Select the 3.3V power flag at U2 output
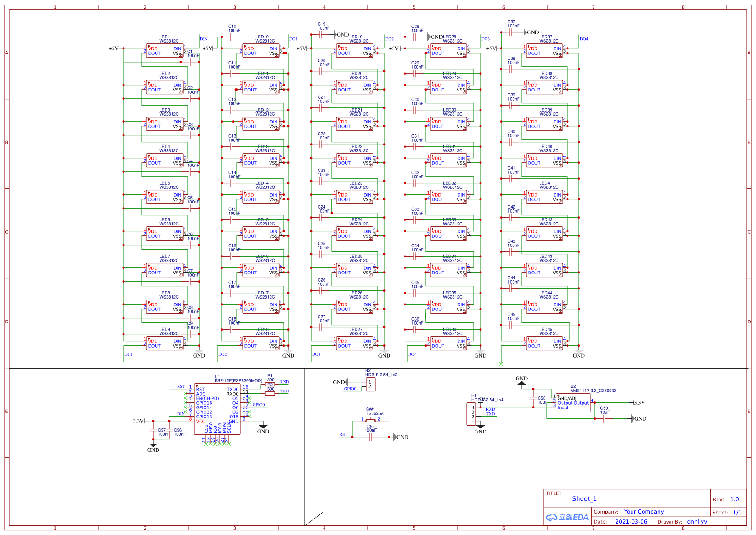The image size is (756, 535). tap(639, 403)
